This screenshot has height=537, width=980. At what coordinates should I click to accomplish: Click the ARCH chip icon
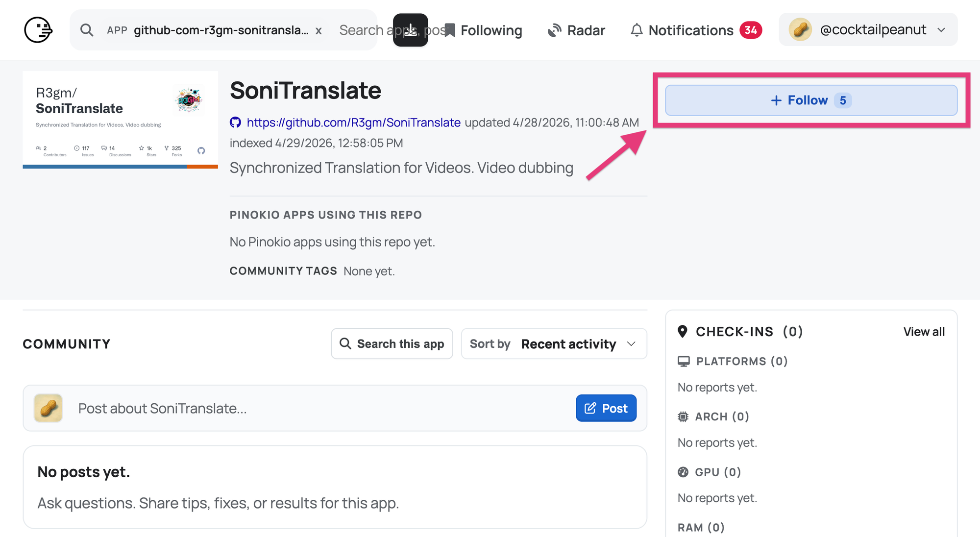[x=683, y=417]
